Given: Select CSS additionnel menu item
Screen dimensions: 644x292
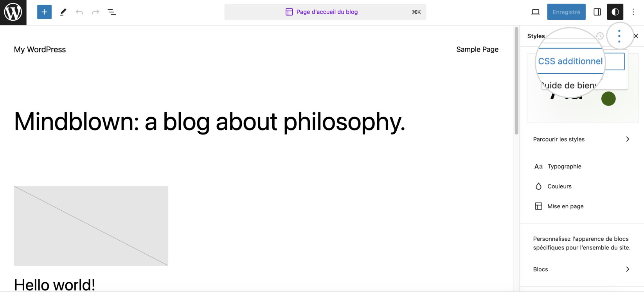Looking at the screenshot, I should coord(570,61).
